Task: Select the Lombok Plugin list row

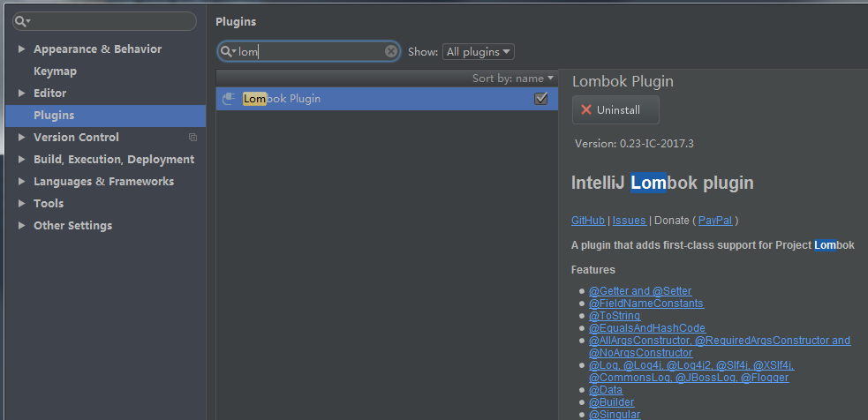Action: click(387, 99)
